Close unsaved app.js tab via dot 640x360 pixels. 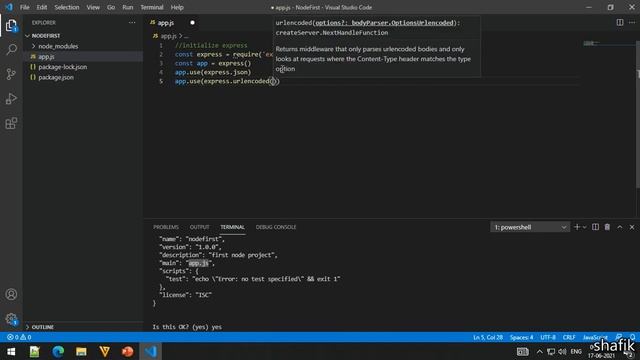tap(192, 22)
